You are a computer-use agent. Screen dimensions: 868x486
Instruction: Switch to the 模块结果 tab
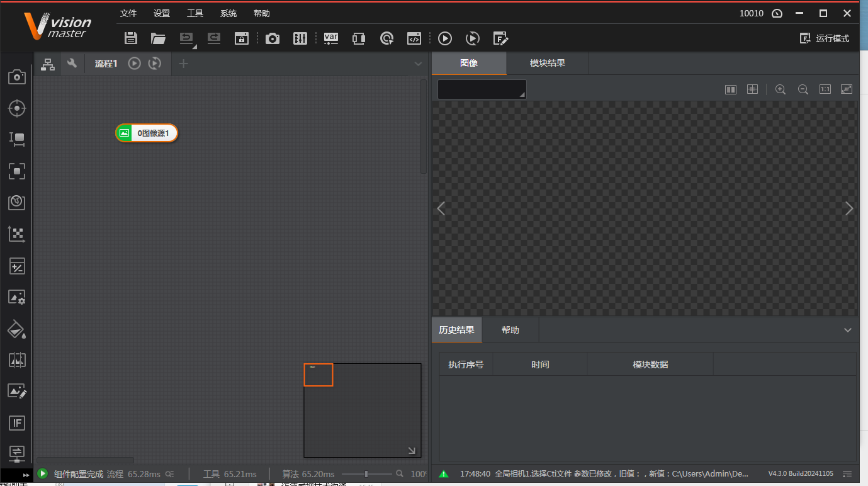(548, 63)
